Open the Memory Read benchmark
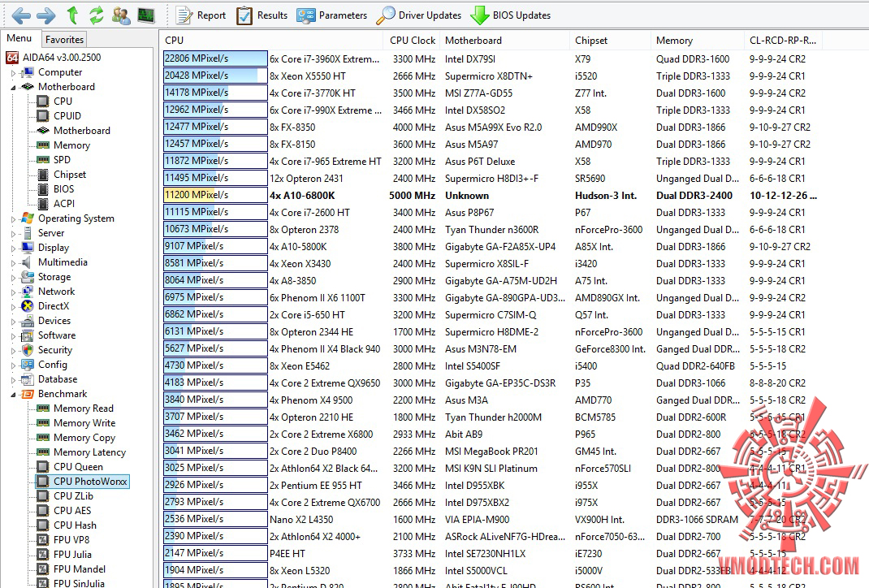This screenshot has height=588, width=869. pyautogui.click(x=83, y=409)
